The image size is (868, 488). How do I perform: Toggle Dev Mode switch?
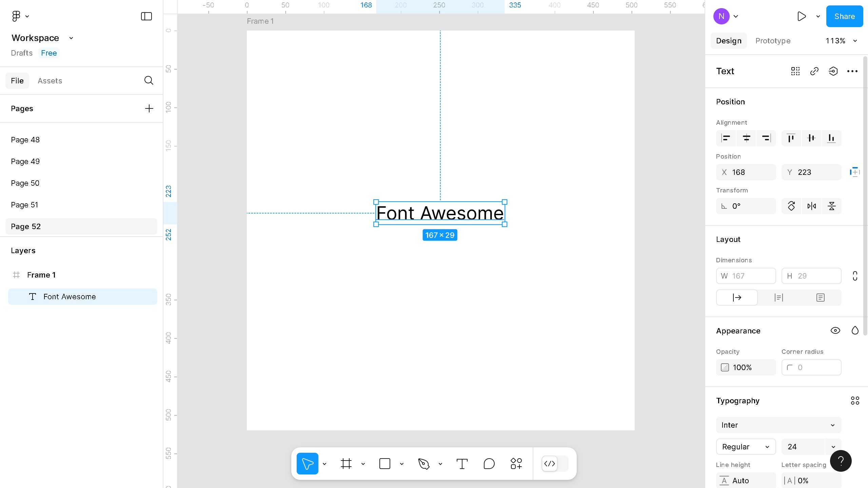point(555,464)
